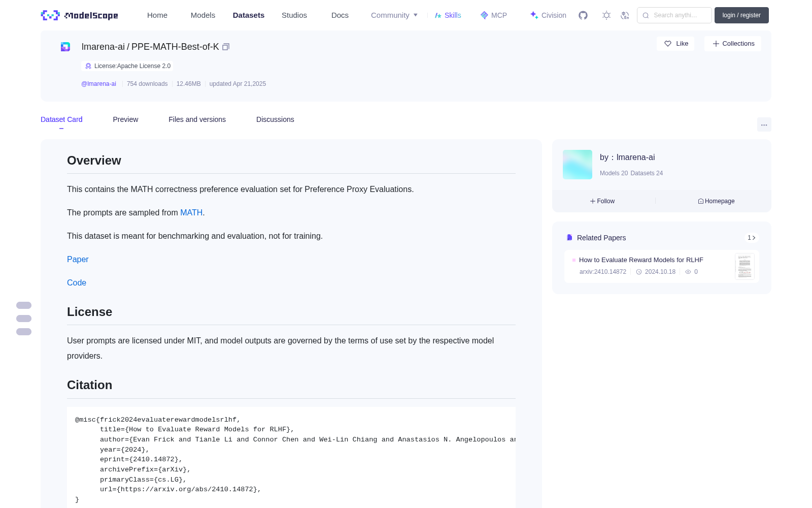The height and width of the screenshot is (508, 812).
Task: Open the MCP navigation item
Action: click(x=493, y=15)
